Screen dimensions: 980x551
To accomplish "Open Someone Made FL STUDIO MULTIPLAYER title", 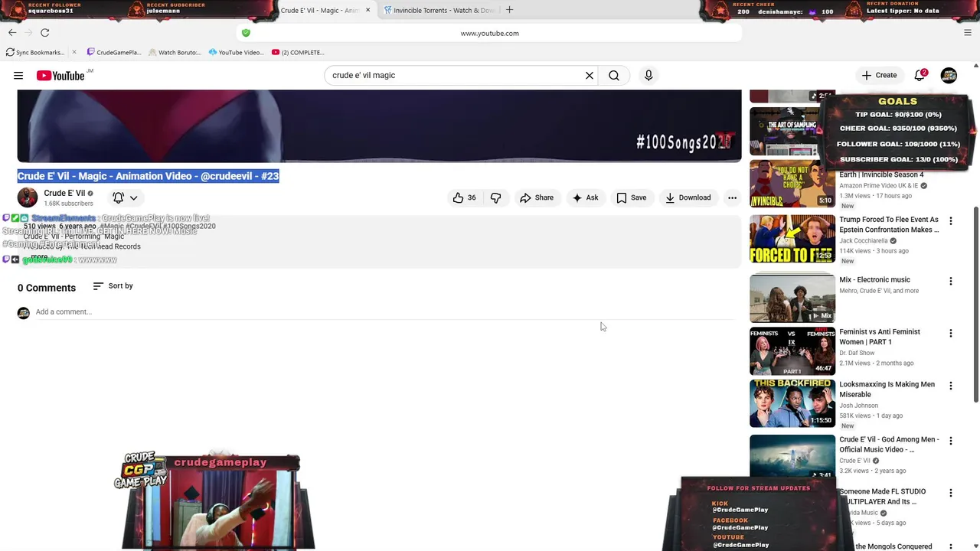I will pos(883,497).
